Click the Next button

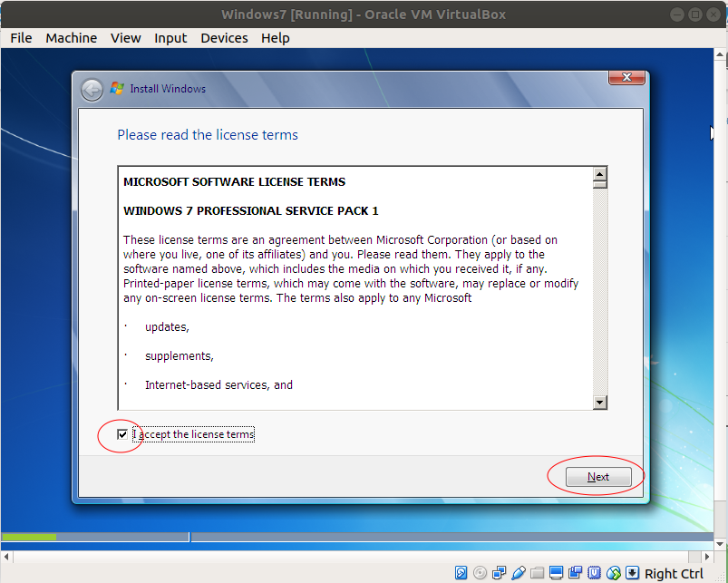pyautogui.click(x=598, y=477)
